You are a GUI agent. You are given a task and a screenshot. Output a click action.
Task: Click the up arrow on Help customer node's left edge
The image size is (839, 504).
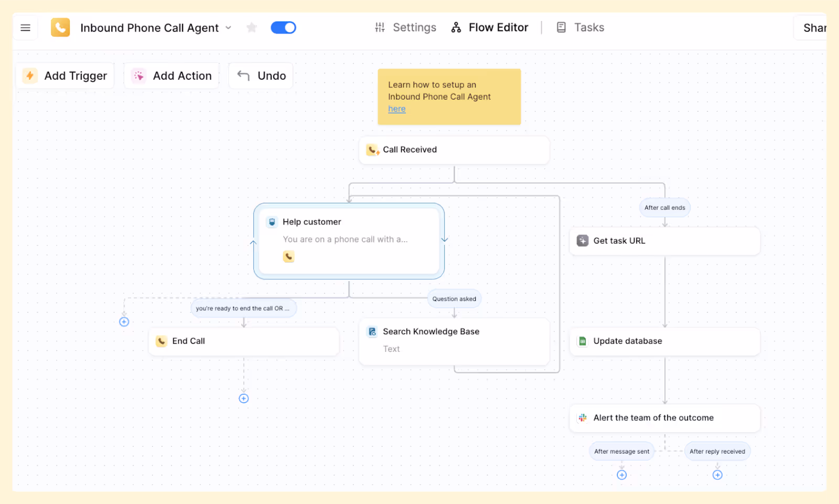tap(253, 243)
